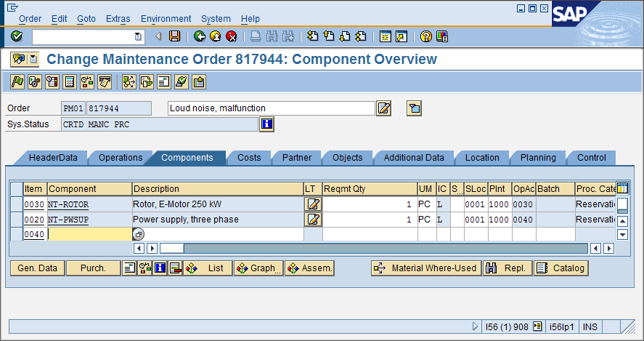
Task: Click the folder icon right of order description
Action: (x=414, y=108)
